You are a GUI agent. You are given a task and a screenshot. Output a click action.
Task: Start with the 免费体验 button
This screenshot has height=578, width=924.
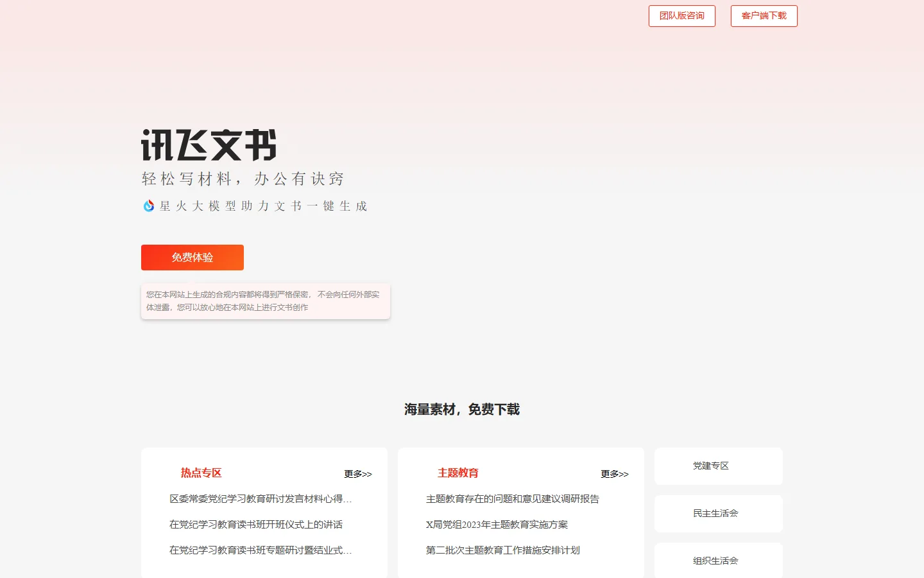(193, 258)
